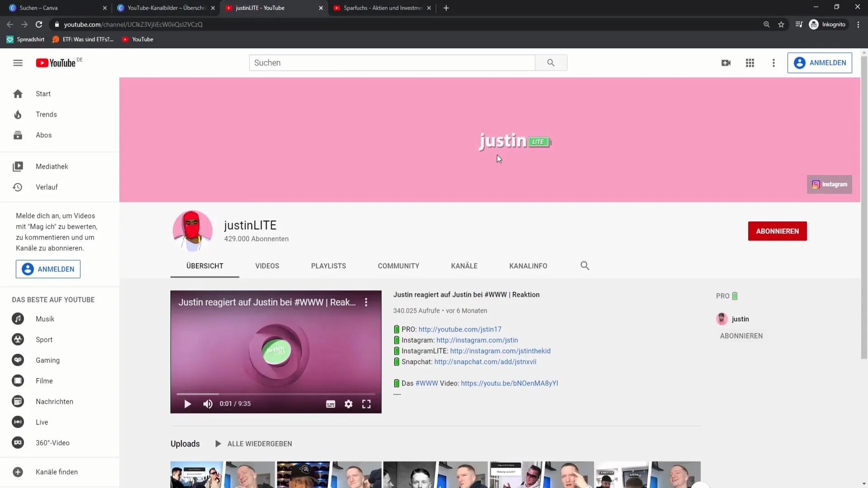Select the VIDEOS channel tab
The height and width of the screenshot is (488, 868).
pyautogui.click(x=267, y=266)
